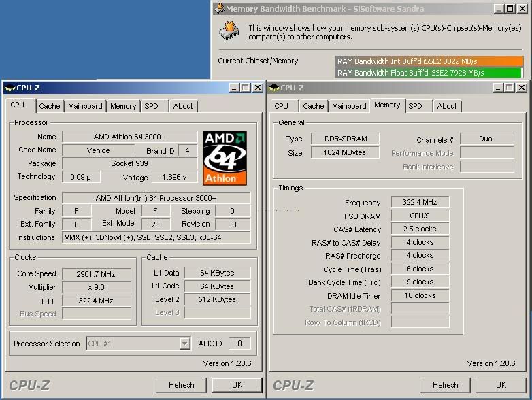
Task: Close the Sandra Memory Bandwidth window
Action: (522, 9)
